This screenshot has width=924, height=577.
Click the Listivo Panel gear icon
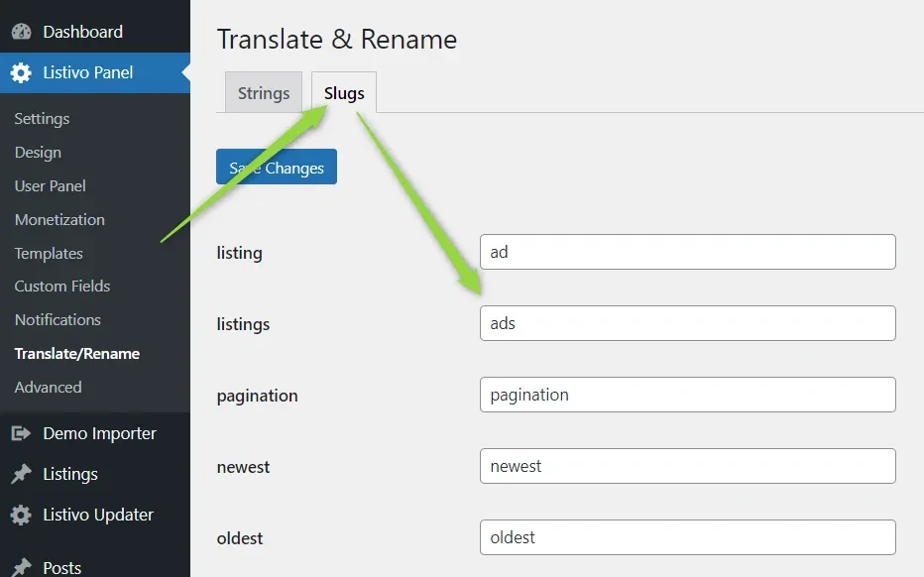coord(21,72)
